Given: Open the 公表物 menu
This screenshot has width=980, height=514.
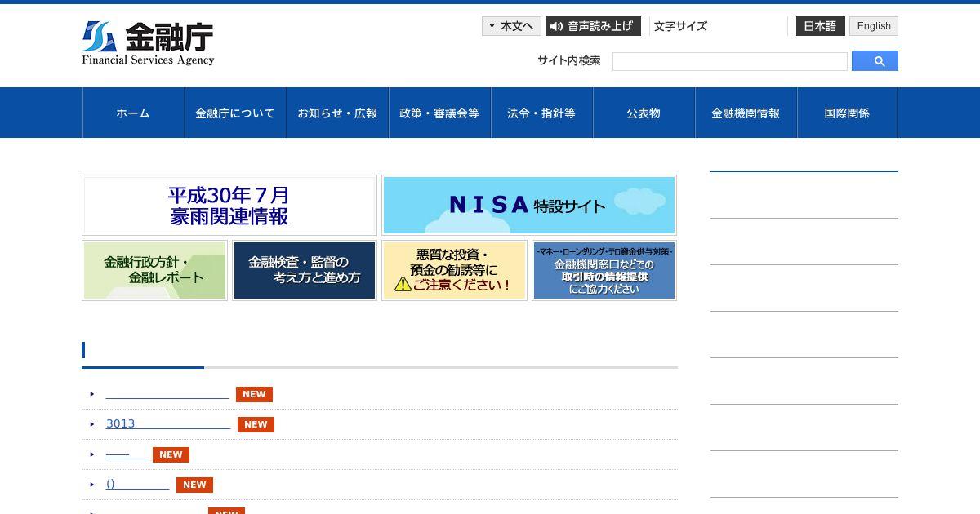Looking at the screenshot, I should click(x=644, y=113).
